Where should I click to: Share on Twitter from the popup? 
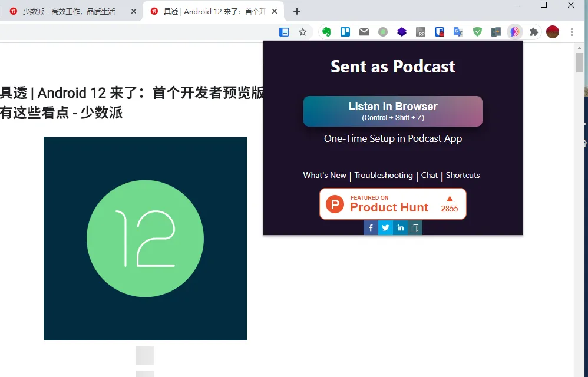point(385,228)
